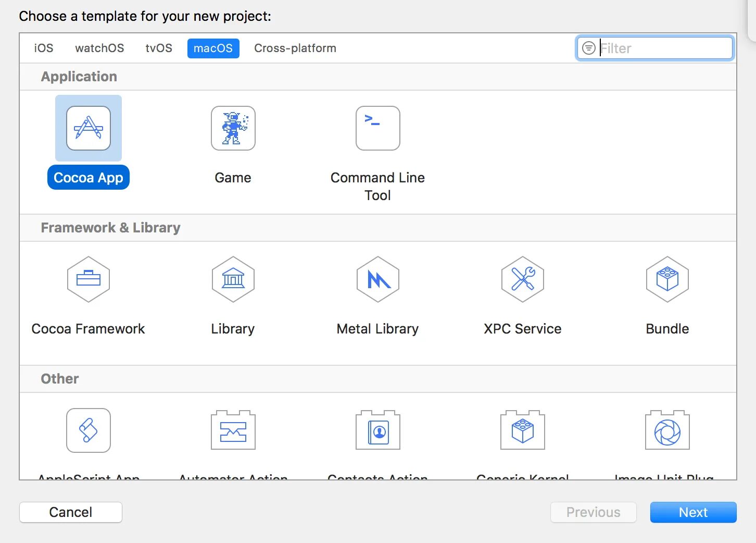Image resolution: width=756 pixels, height=543 pixels.
Task: Choose the Metal Library icon
Action: 378,279
